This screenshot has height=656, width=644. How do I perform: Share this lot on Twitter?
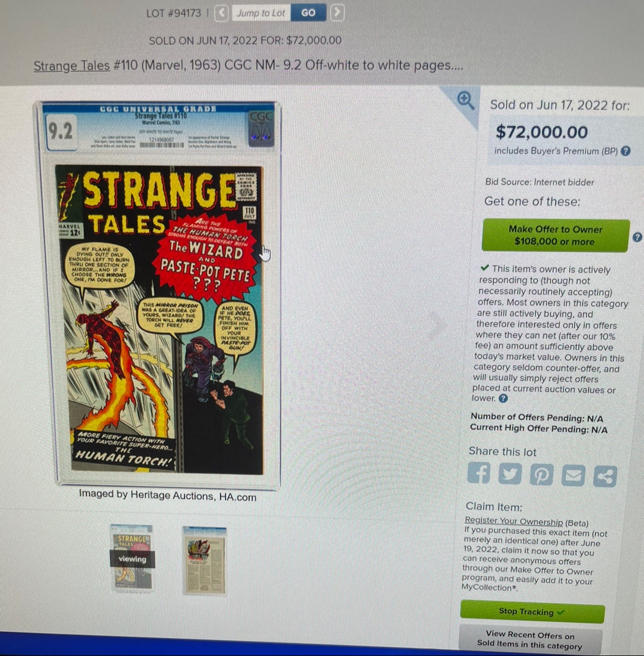click(x=510, y=474)
